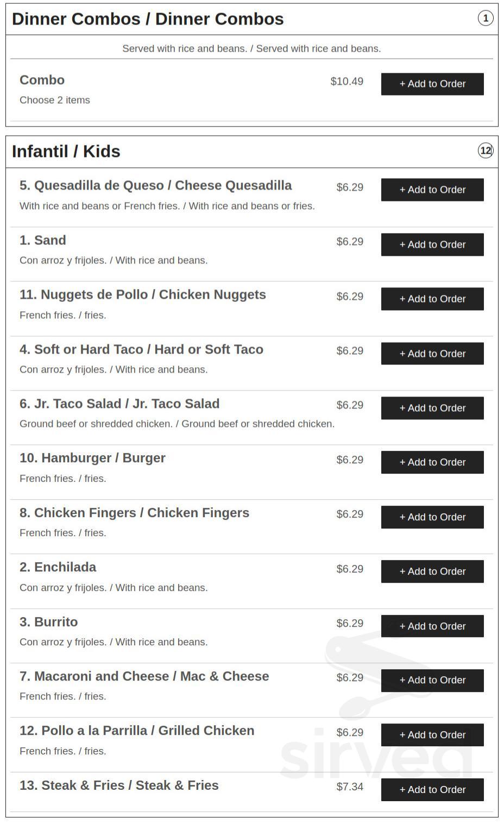
Task: Open the Dinner Combos item count badge
Action: (x=487, y=18)
